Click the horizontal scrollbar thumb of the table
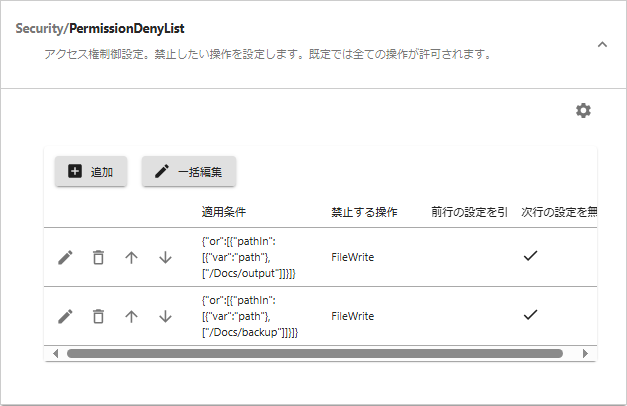This screenshot has width=627, height=406. pos(314,353)
